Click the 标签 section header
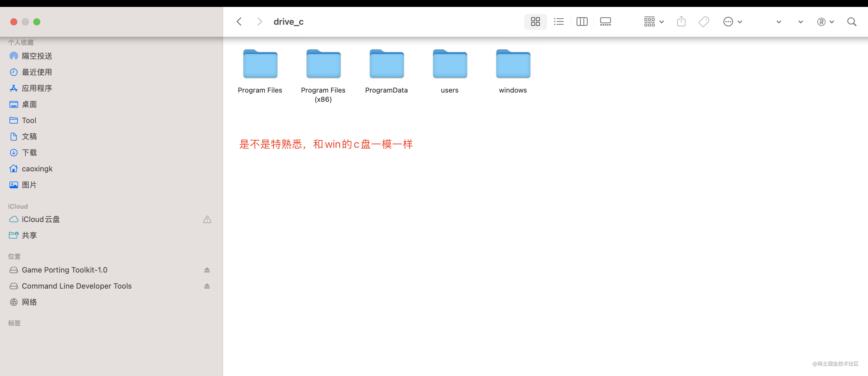 click(x=14, y=323)
